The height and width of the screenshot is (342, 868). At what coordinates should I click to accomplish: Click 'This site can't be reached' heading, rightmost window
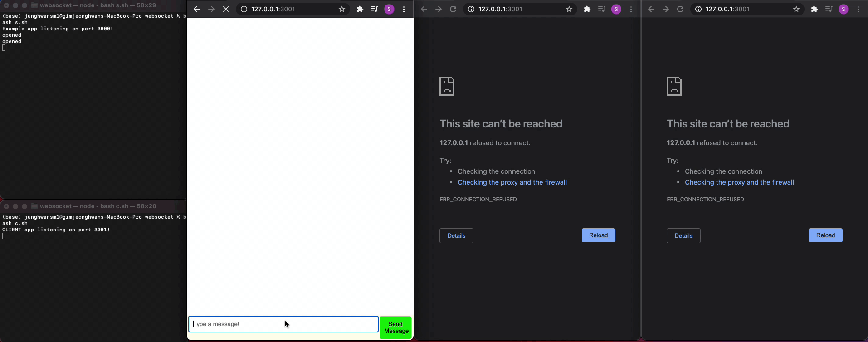coord(728,124)
